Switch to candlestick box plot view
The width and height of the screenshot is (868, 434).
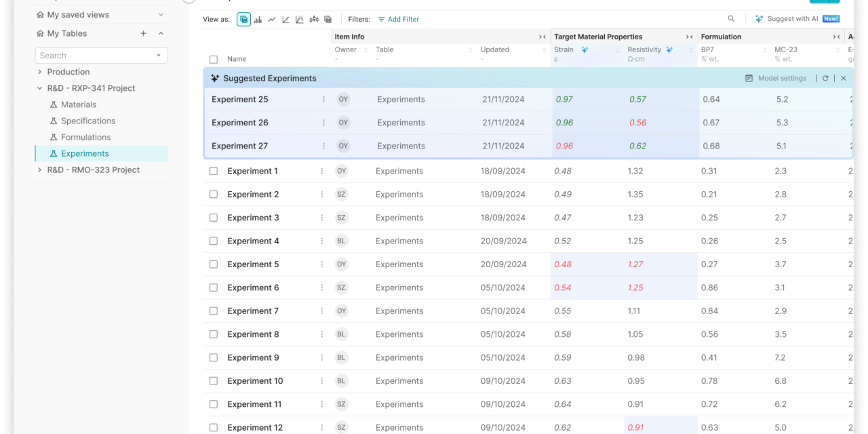(313, 20)
